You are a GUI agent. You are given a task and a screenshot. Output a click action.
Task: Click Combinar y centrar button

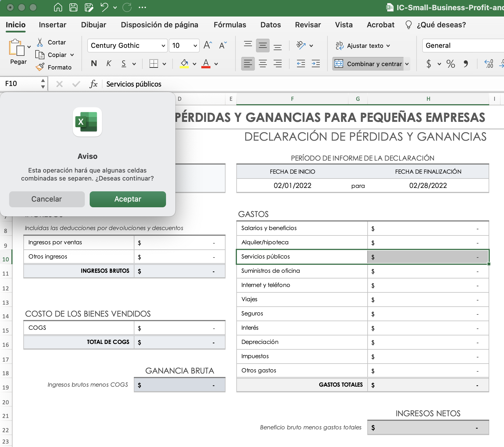pos(368,64)
